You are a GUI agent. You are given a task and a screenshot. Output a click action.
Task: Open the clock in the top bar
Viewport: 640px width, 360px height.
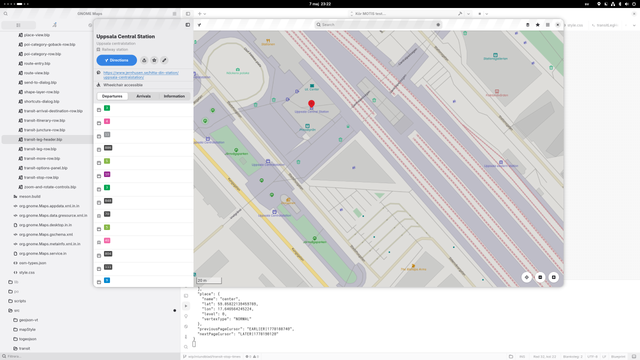pyautogui.click(x=320, y=4)
